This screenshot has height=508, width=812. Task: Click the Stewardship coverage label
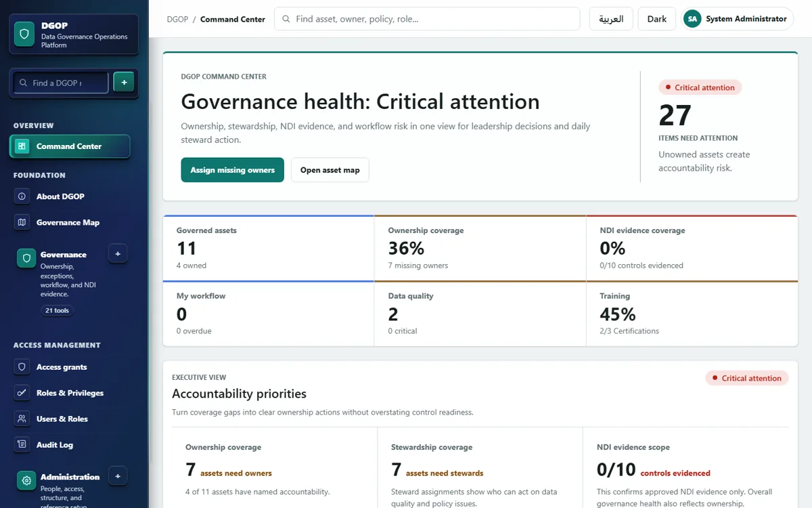click(x=432, y=447)
